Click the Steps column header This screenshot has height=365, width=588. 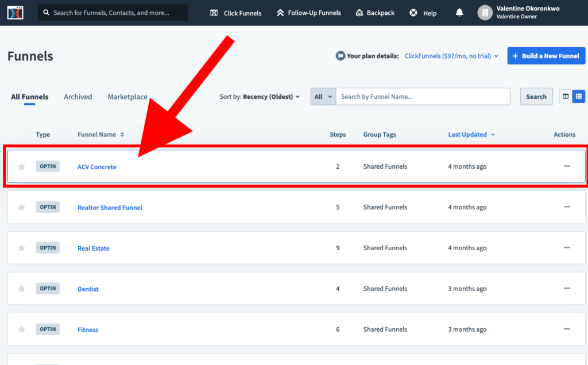point(338,134)
